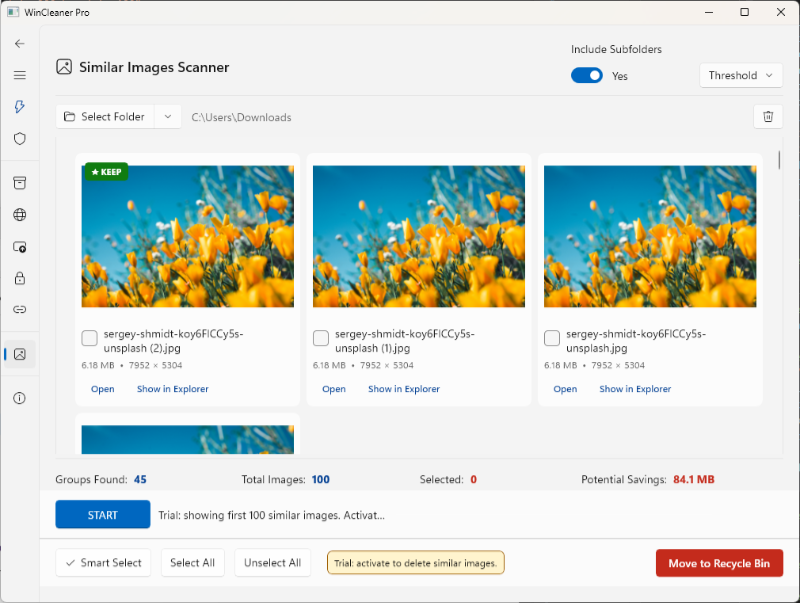Open the trash delete icon near the folder path
Screen dimensions: 800x603
coord(768,117)
